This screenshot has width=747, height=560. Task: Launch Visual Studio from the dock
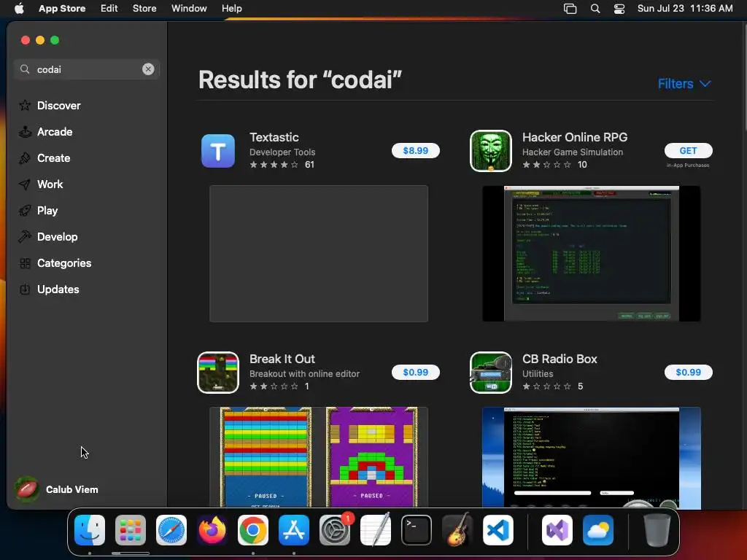click(x=557, y=530)
